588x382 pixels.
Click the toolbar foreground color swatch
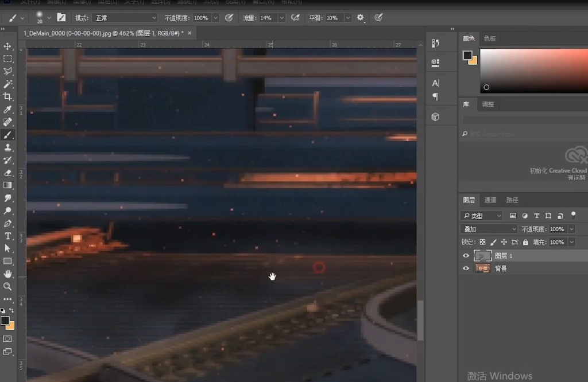pos(5,321)
